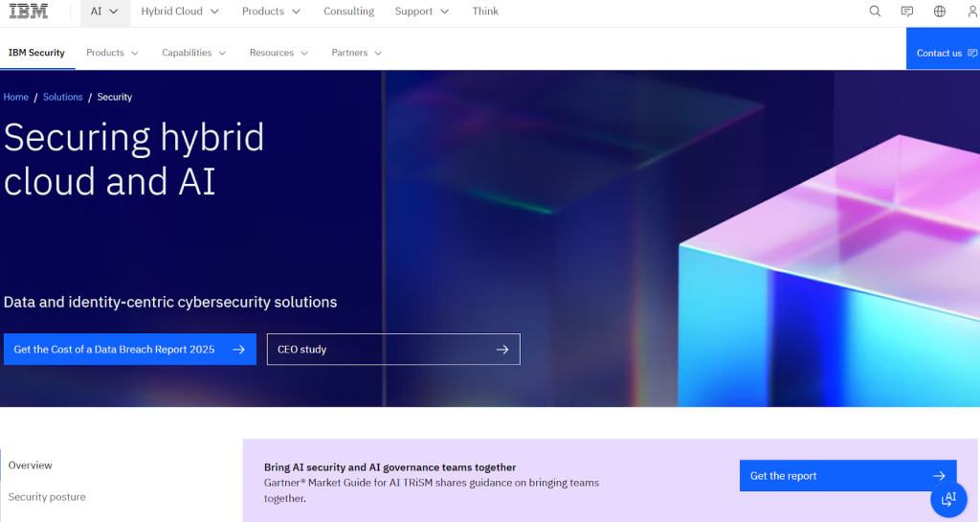Click the Gartner Market Guide description text

432,490
